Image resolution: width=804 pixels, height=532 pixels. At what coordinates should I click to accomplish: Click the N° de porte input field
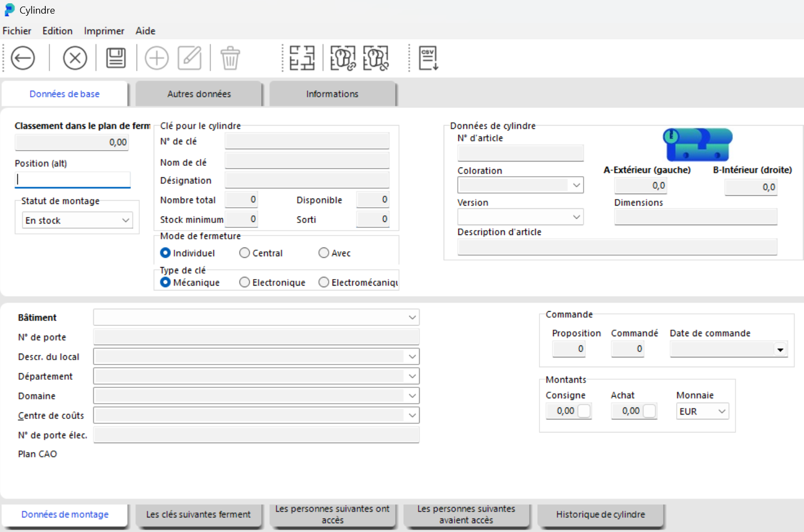click(256, 337)
